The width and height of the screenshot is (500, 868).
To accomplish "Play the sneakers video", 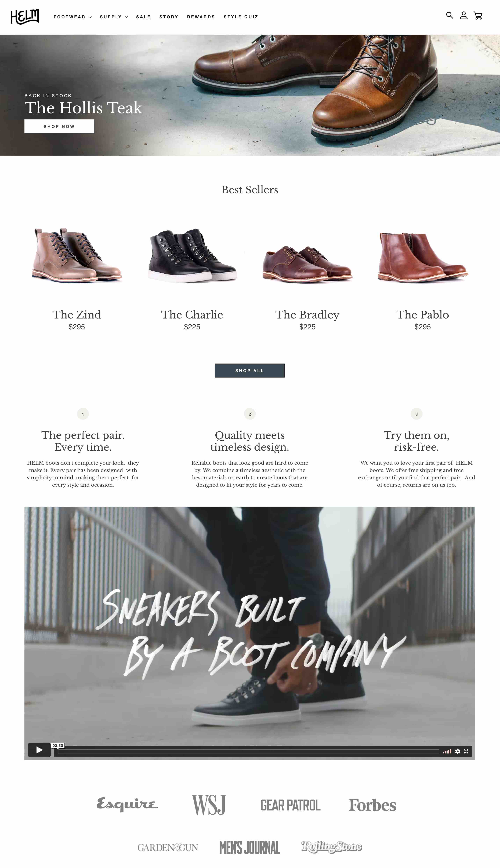I will [x=39, y=750].
